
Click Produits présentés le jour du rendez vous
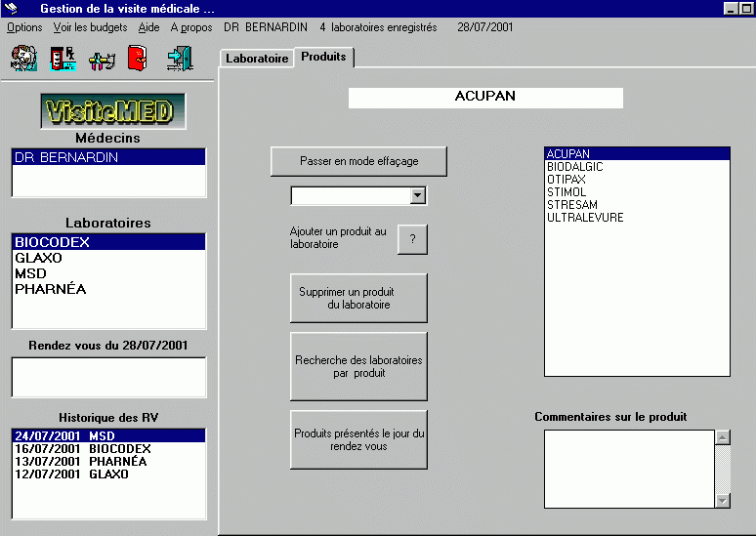(x=358, y=439)
